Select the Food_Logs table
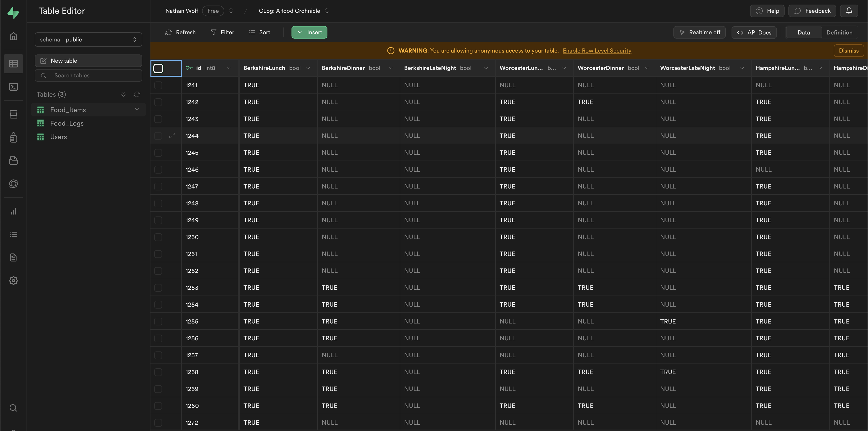Image resolution: width=868 pixels, height=431 pixels. pos(67,123)
